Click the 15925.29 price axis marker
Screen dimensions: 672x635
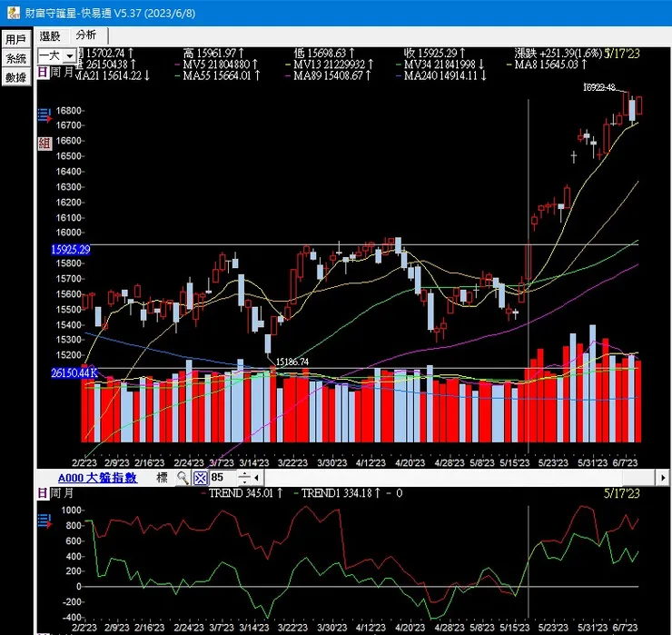click(x=71, y=250)
